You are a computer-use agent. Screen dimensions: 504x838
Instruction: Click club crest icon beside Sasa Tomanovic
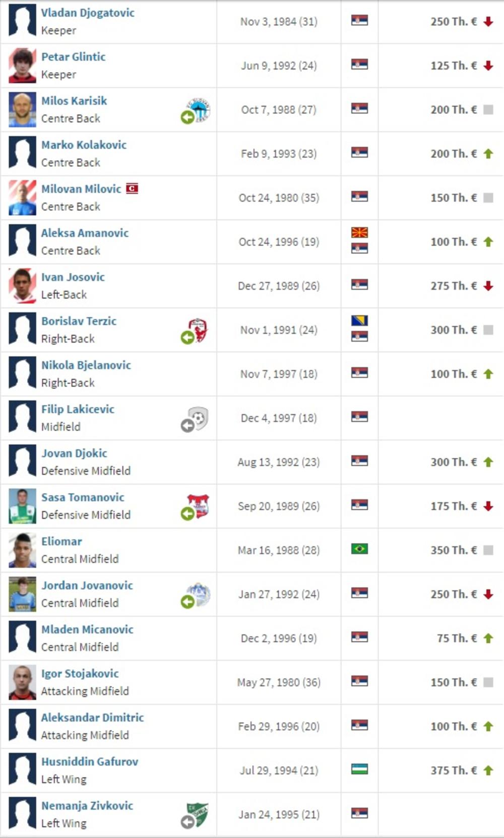pyautogui.click(x=198, y=506)
